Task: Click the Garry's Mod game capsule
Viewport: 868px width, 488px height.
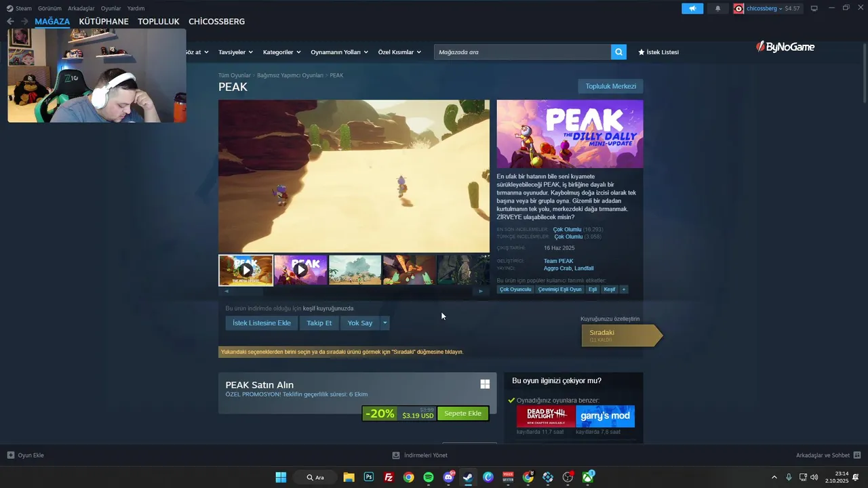Action: tap(606, 416)
